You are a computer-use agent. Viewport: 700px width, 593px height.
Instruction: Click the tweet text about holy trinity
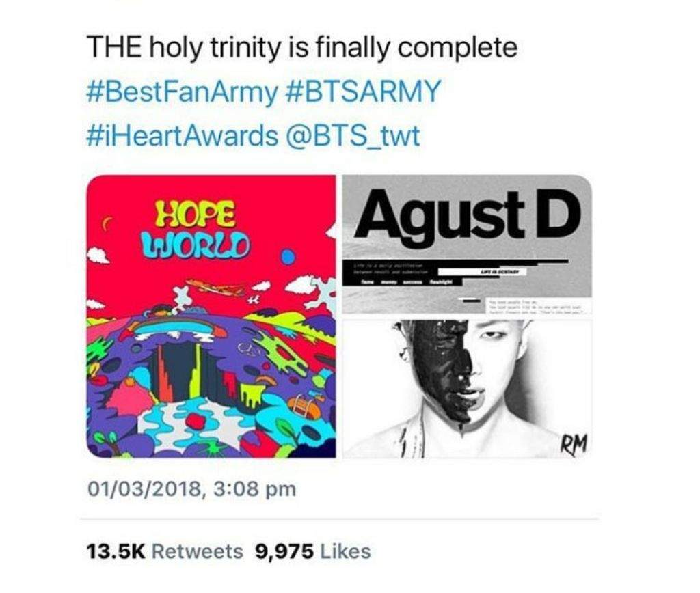(x=303, y=47)
